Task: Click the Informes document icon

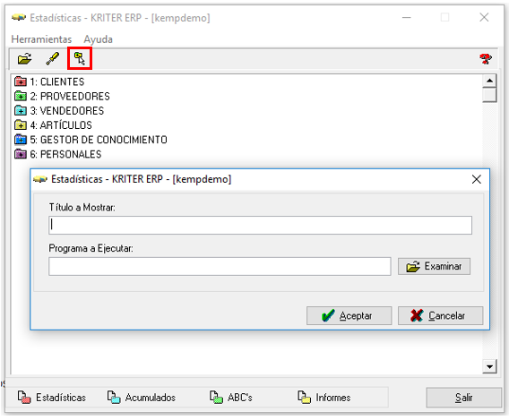Action: [304, 397]
